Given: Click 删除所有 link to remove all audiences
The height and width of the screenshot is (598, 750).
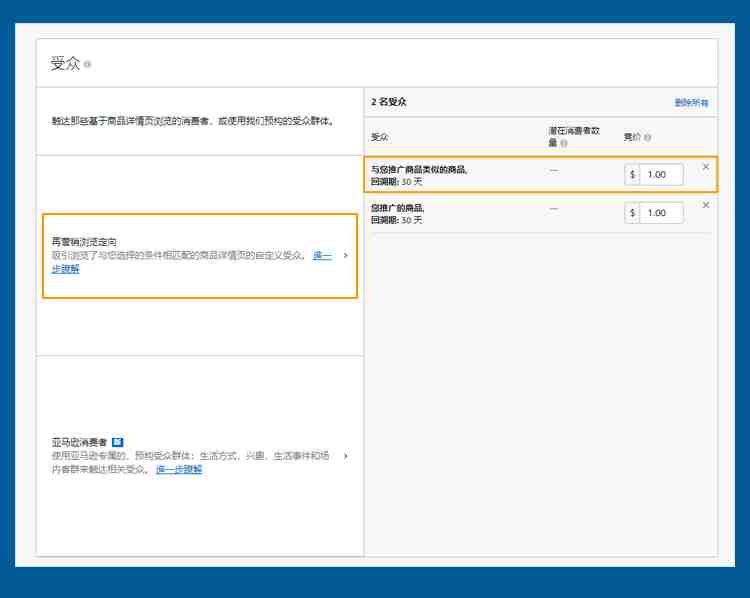Looking at the screenshot, I should click(x=691, y=102).
